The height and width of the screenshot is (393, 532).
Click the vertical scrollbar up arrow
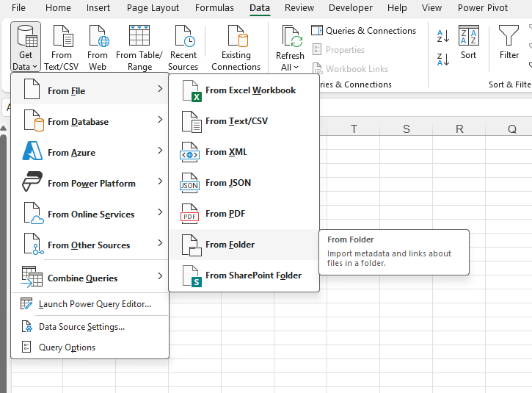3,128
